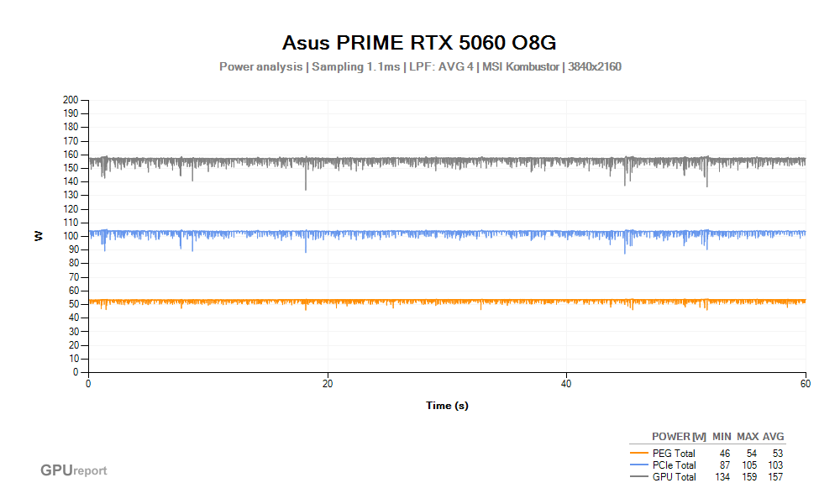840x504 pixels.
Task: Click GPU Total average value 157
Action: (775, 477)
